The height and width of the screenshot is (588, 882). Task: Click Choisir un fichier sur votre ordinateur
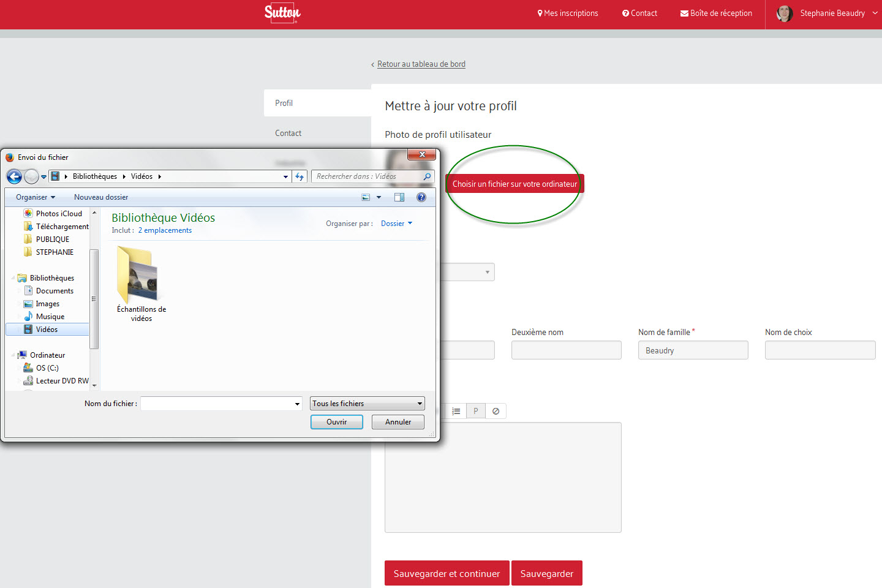[514, 184]
